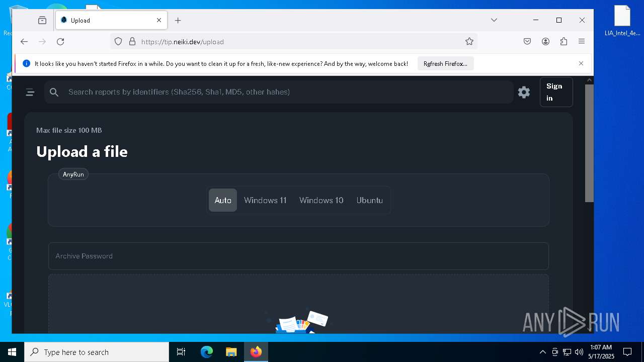This screenshot has height=362, width=644.
Task: Open the volume speaker tray icon
Action: click(579, 352)
